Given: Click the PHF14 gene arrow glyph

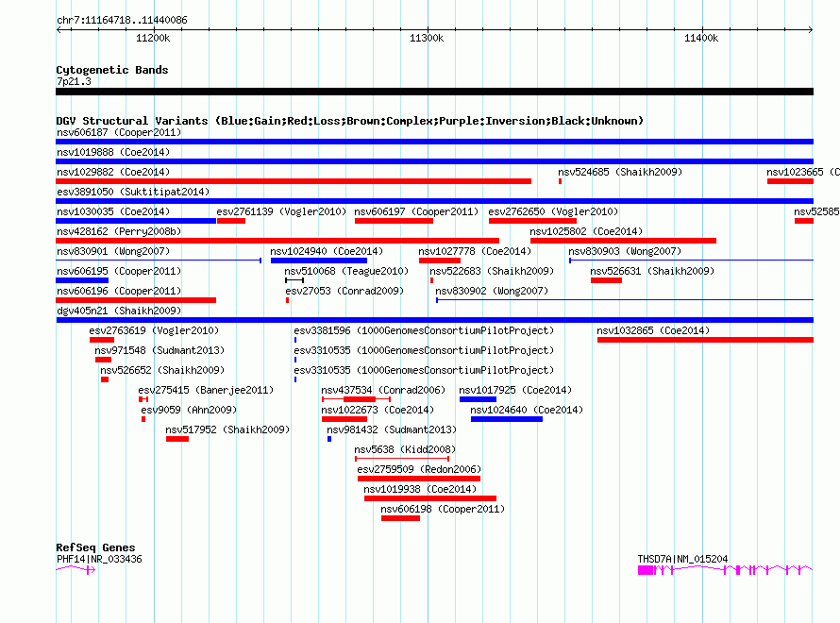Looking at the screenshot, I should click(x=76, y=570).
